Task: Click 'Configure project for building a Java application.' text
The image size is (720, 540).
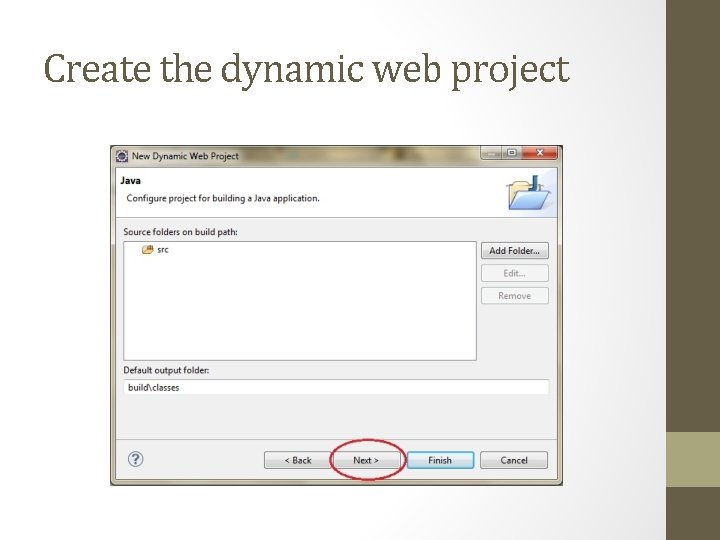Action: (223, 198)
